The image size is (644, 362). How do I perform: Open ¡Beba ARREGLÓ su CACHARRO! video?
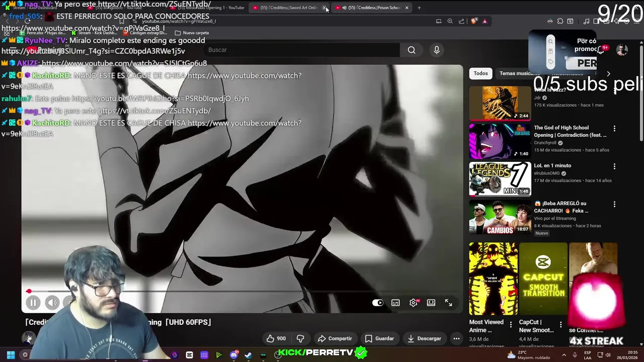500,217
